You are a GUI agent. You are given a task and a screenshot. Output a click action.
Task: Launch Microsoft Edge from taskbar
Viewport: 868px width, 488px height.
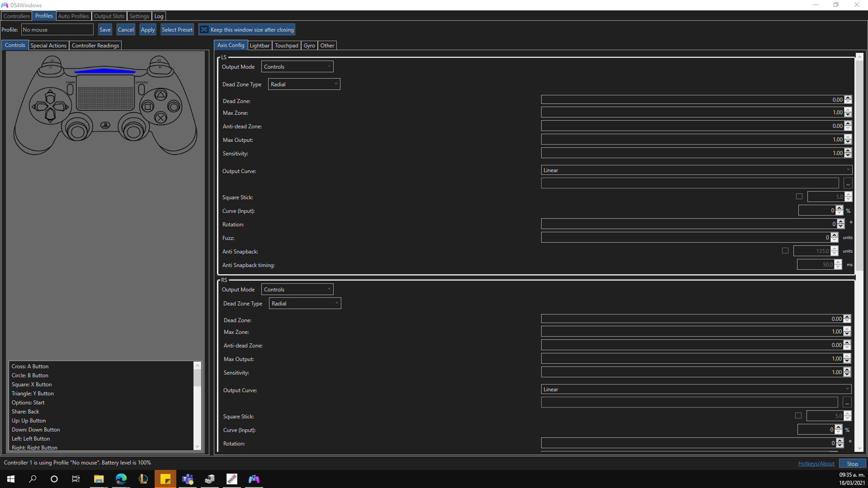coord(121,479)
